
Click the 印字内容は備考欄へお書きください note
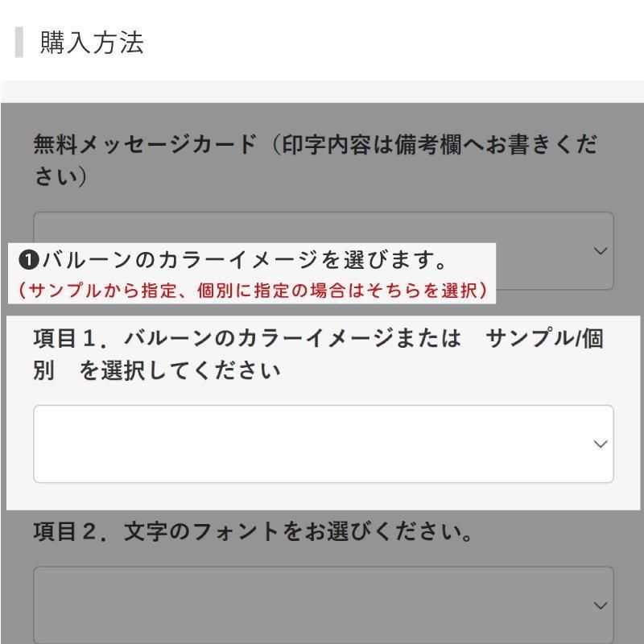click(435, 147)
